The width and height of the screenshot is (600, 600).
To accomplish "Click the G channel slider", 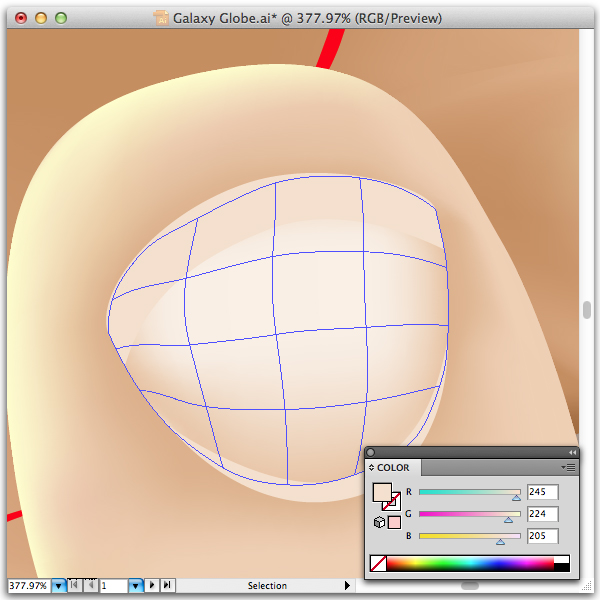I will click(470, 514).
